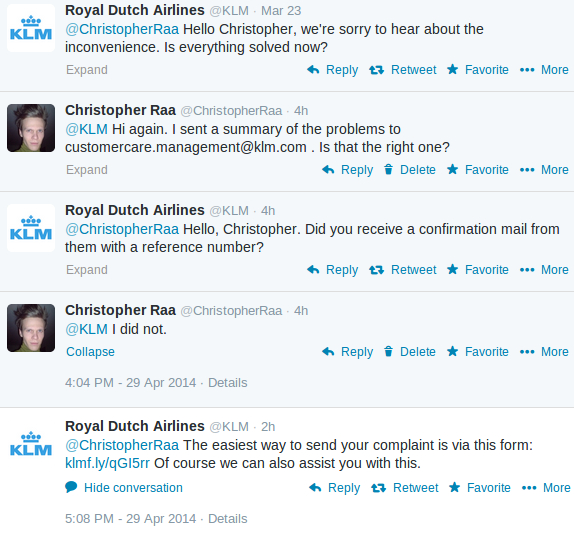
Task: Open Details for 4:04 PM tweet
Action: tap(228, 383)
